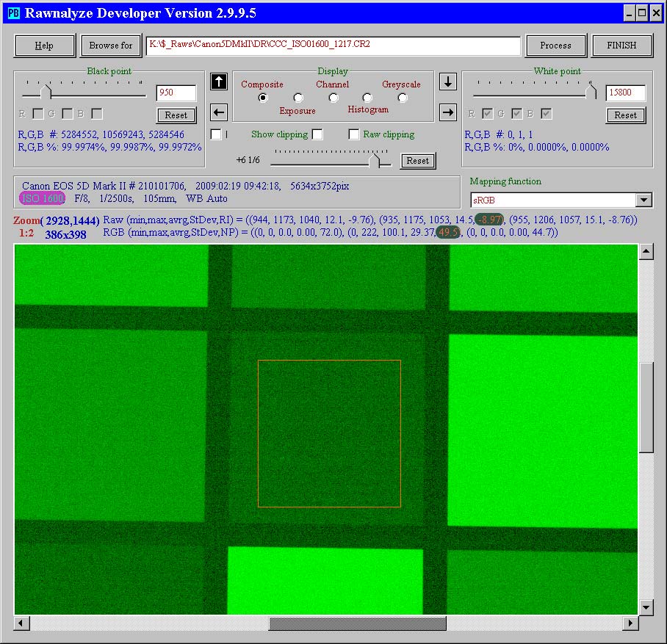Click the raw file path input field
Screen dimensions: 667x644
333,46
